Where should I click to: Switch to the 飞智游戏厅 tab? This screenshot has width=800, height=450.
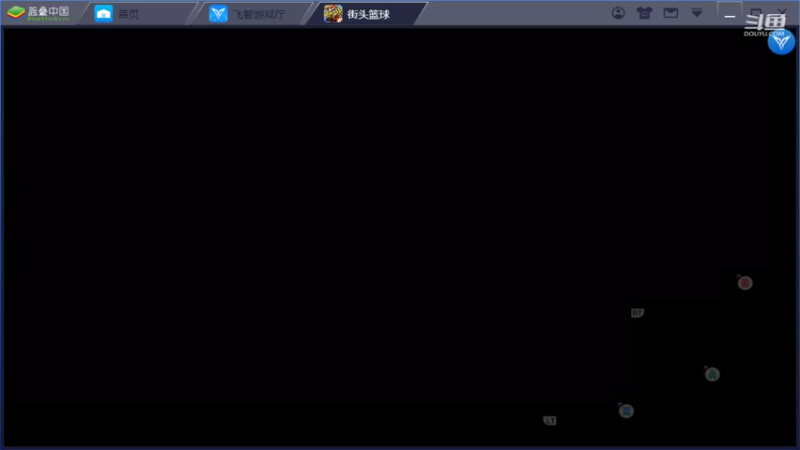point(252,14)
